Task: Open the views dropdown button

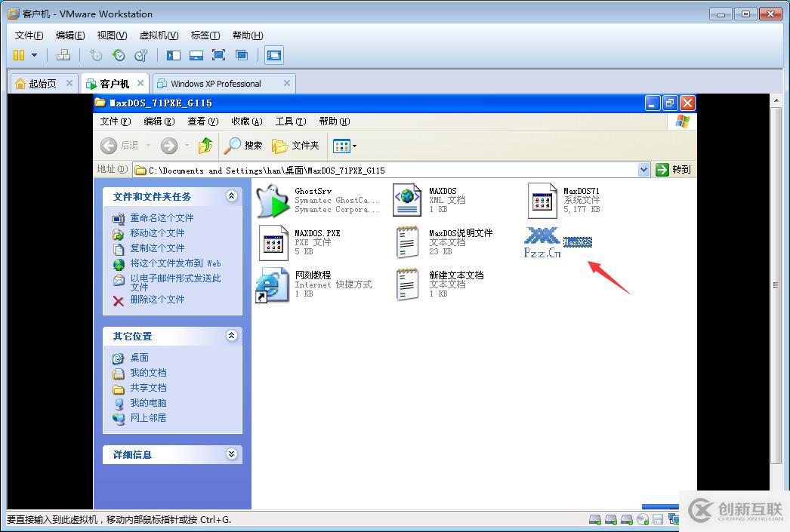Action: 345,146
